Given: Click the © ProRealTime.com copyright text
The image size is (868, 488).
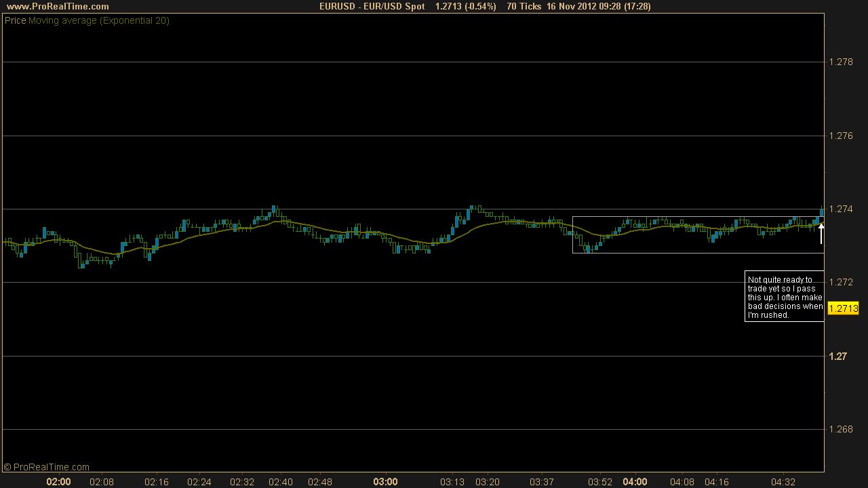Looking at the screenshot, I should coord(47,467).
